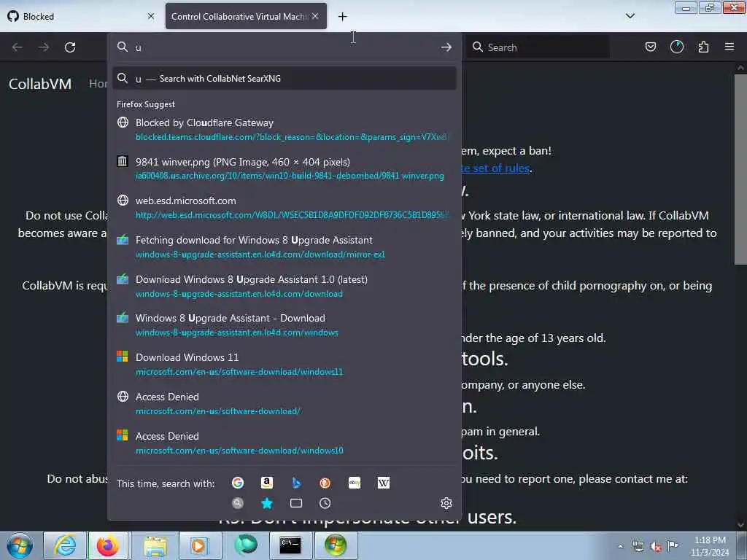Click the Go arrow in address bar

point(446,47)
